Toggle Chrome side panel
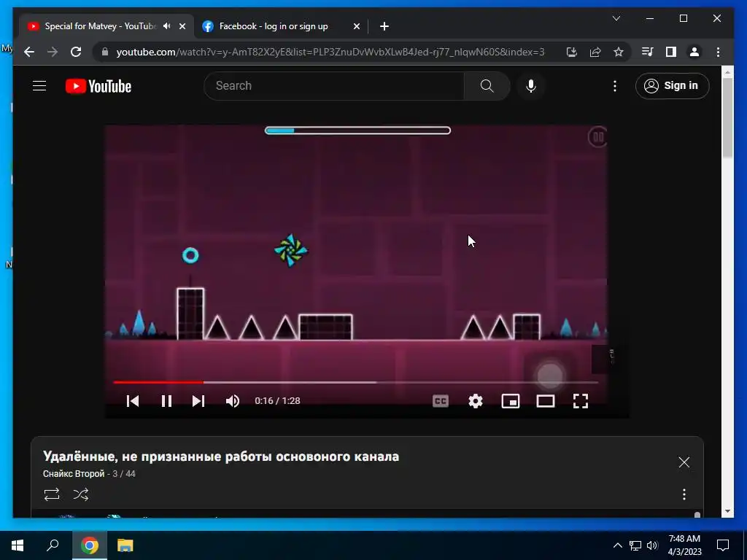The width and height of the screenshot is (747, 560). (671, 52)
